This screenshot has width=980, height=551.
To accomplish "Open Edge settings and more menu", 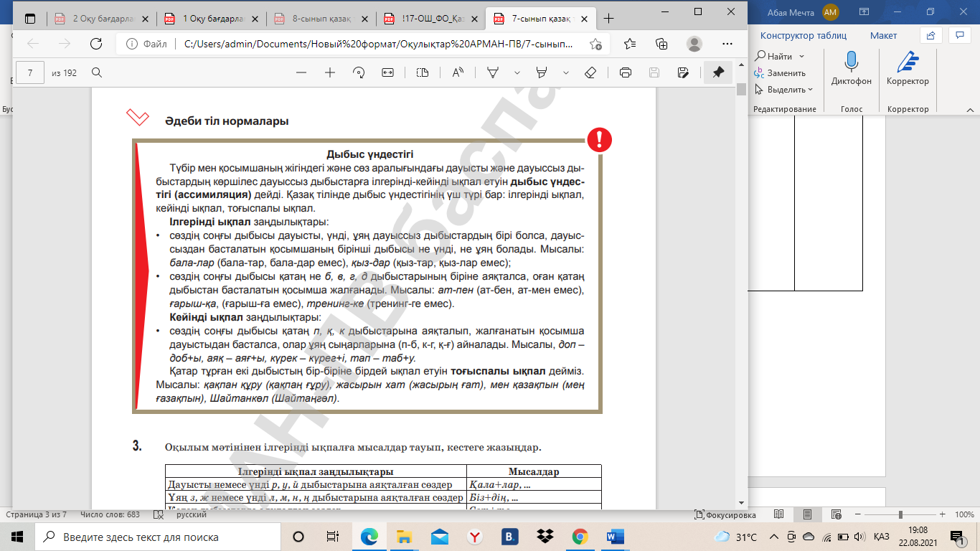I will point(726,44).
